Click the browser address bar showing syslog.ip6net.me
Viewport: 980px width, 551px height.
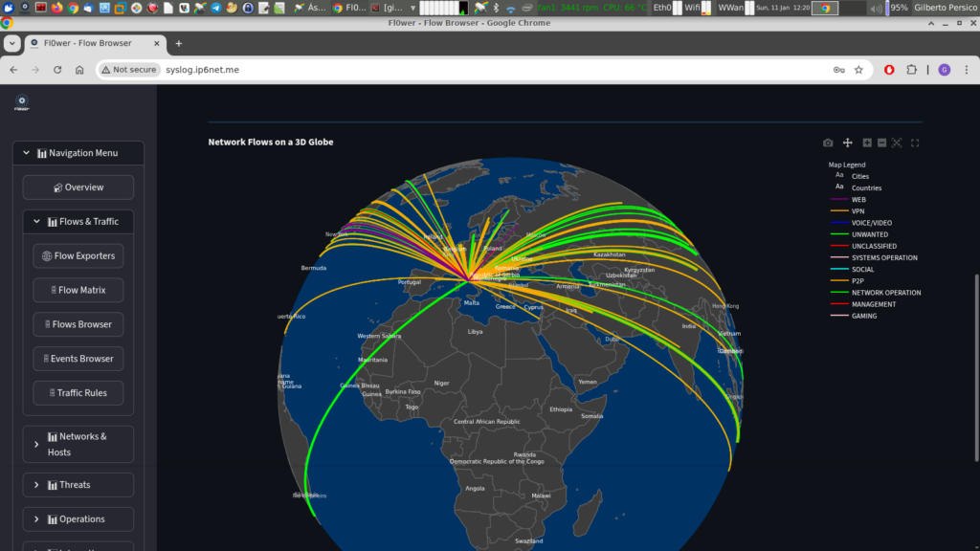[479, 70]
